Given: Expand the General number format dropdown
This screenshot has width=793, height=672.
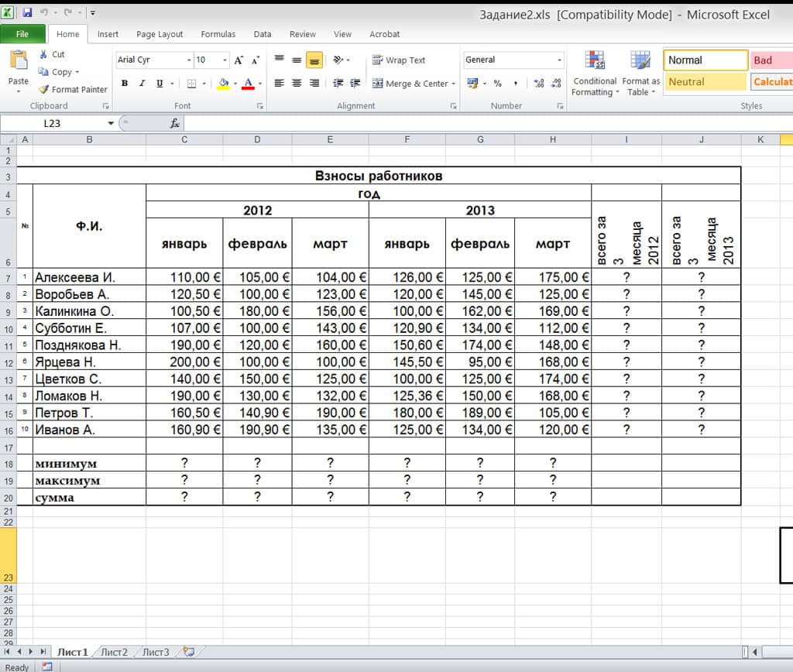Looking at the screenshot, I should pos(560,60).
